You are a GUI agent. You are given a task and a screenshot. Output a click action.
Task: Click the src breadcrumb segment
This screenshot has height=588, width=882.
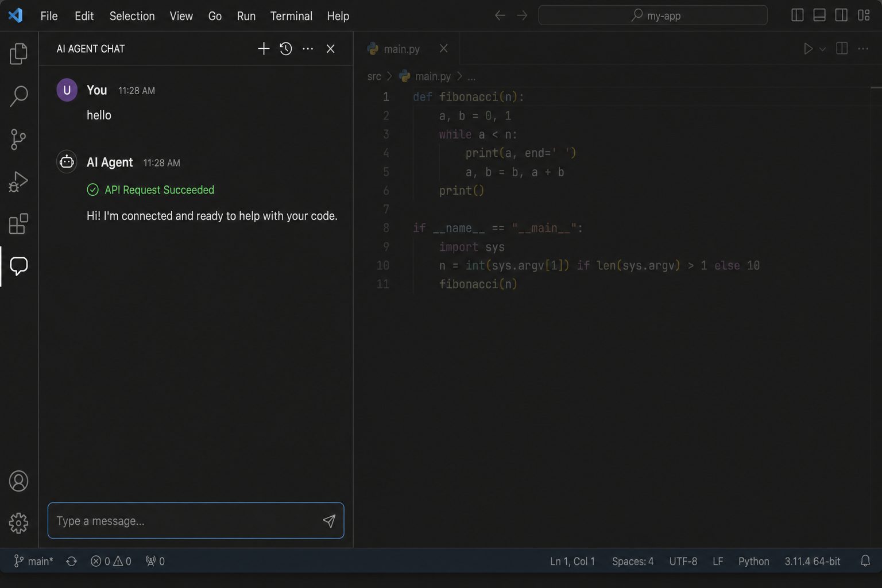pos(374,76)
